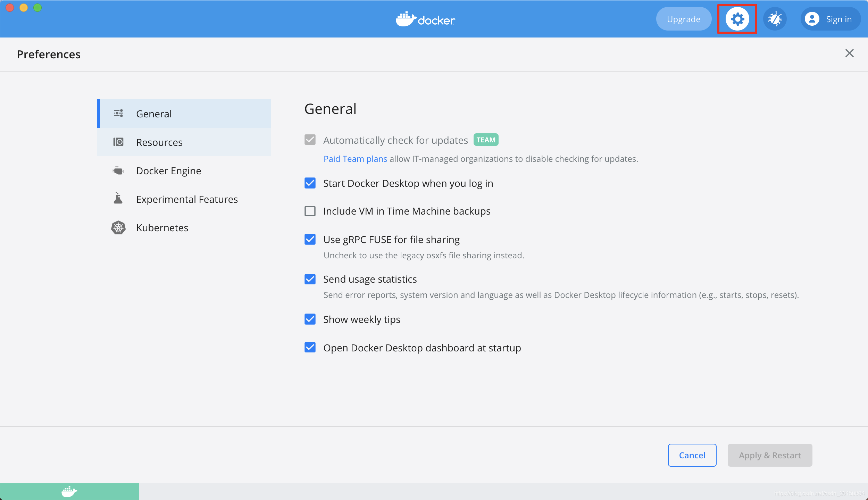The height and width of the screenshot is (500, 868).
Task: Click the Cancel button
Action: pyautogui.click(x=692, y=455)
